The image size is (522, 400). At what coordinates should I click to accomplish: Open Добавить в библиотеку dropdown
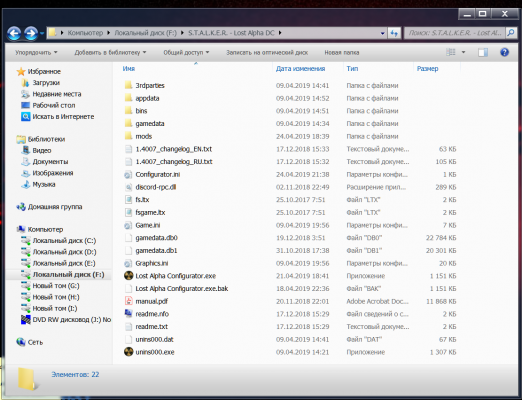coord(110,52)
